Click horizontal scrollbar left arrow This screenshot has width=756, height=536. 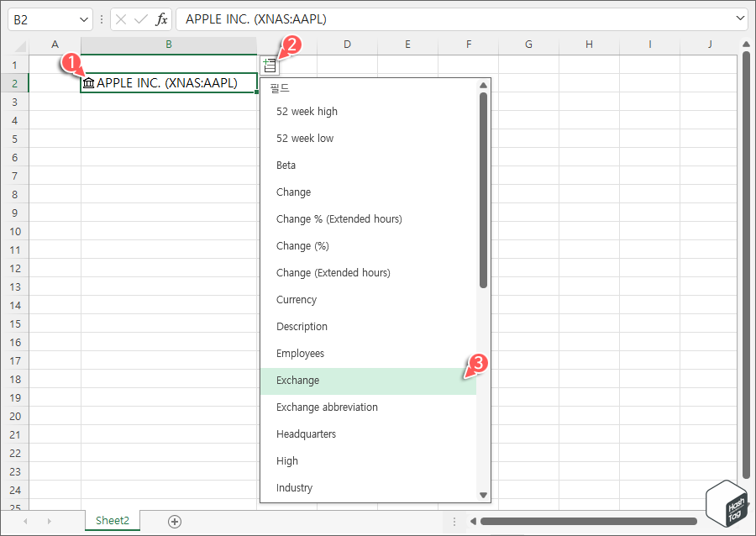(x=473, y=521)
